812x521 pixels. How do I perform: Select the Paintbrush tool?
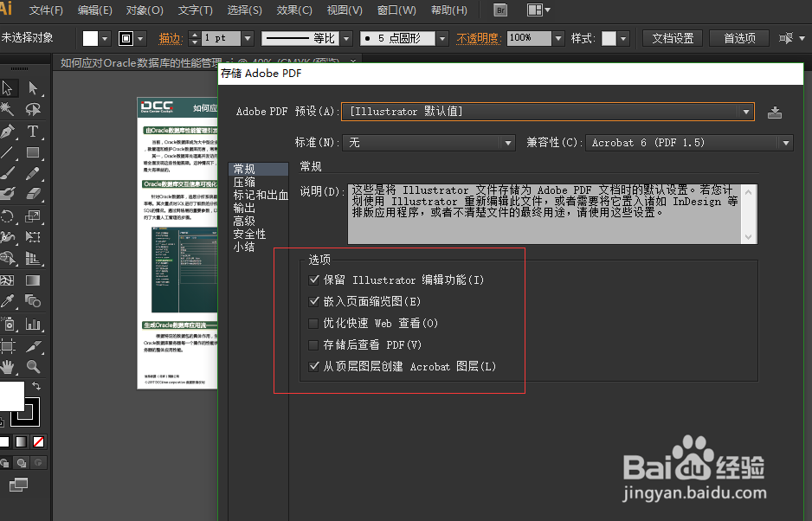pos(8,173)
